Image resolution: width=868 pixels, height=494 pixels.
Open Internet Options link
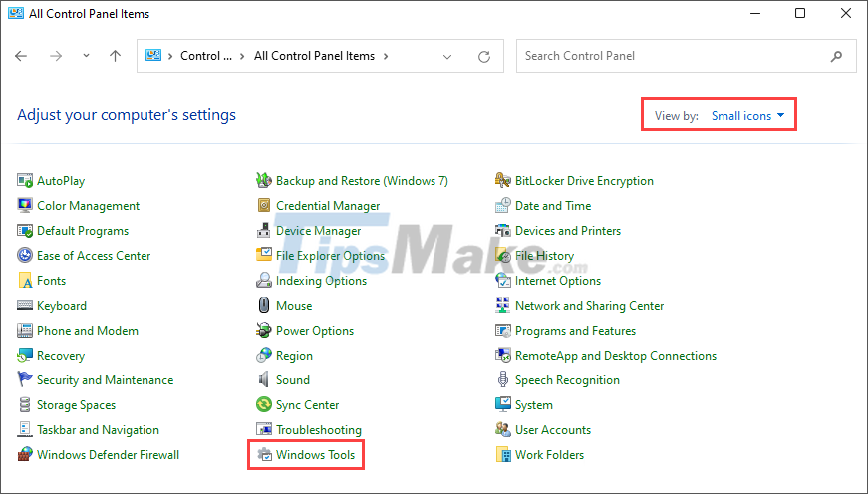pyautogui.click(x=558, y=281)
